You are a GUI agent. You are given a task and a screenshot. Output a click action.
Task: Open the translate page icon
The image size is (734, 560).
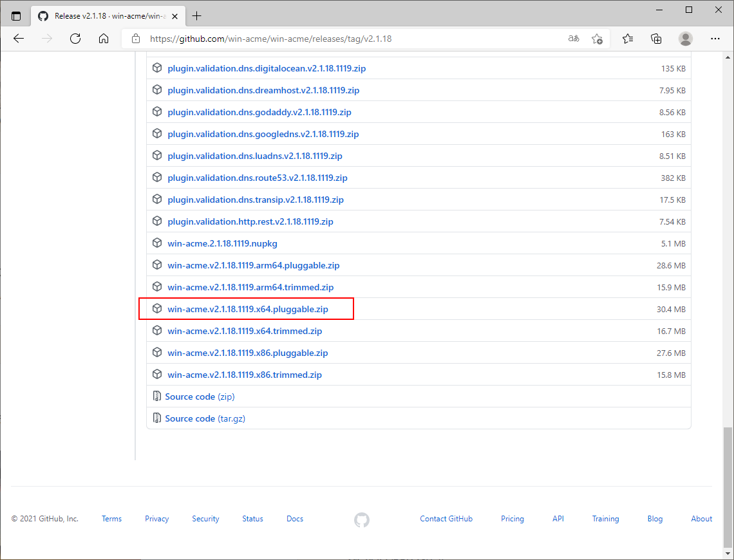[x=574, y=39]
